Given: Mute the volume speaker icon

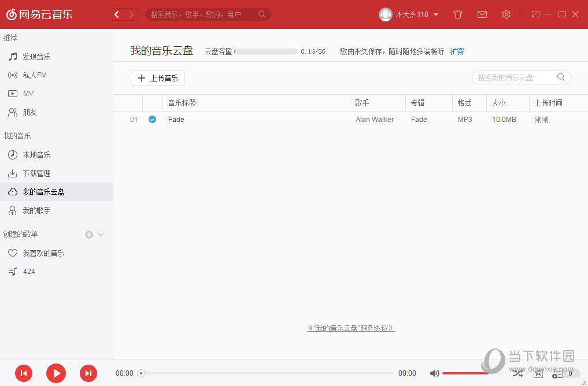Looking at the screenshot, I should coord(435,373).
